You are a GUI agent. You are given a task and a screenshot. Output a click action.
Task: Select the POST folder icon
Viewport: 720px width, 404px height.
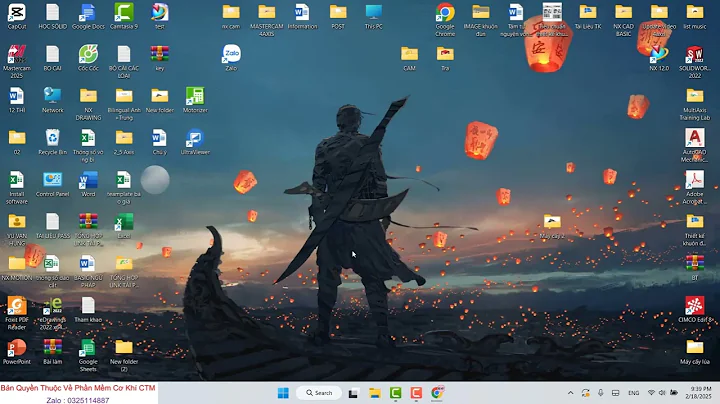338,17
